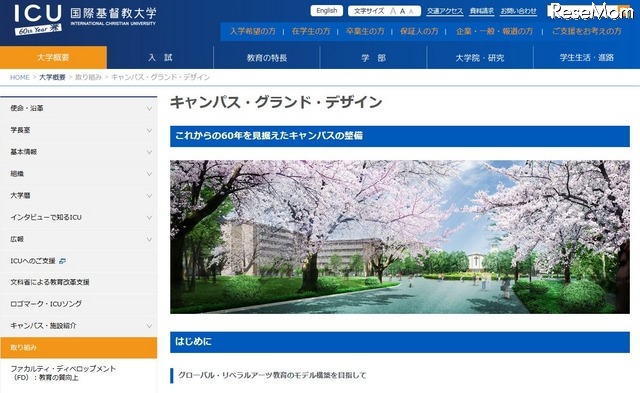Go to HOME in breadcrumb

coord(20,77)
